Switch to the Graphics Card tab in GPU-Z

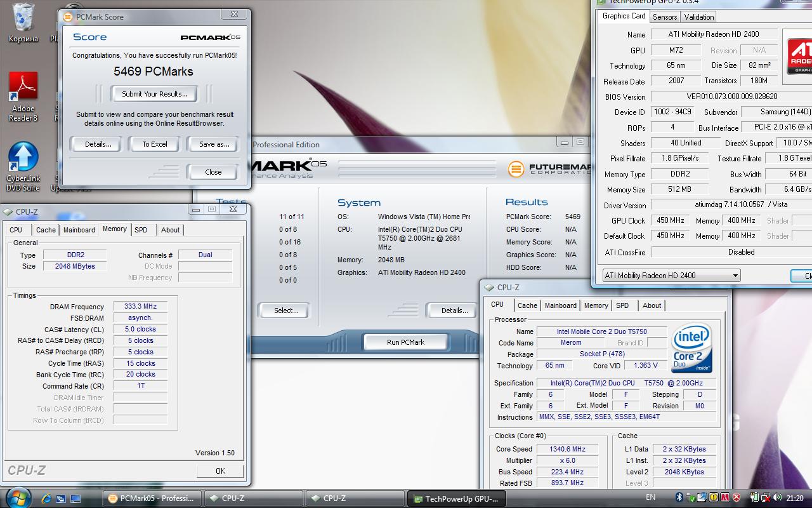tap(624, 17)
